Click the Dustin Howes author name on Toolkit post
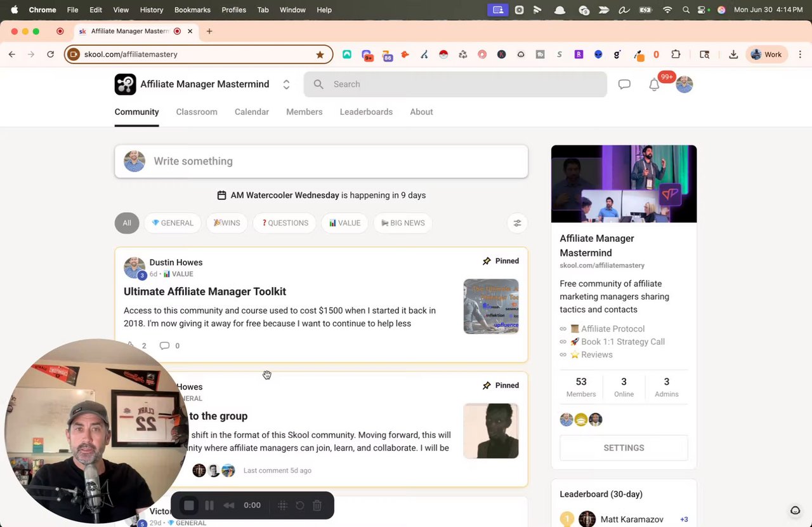 176,262
